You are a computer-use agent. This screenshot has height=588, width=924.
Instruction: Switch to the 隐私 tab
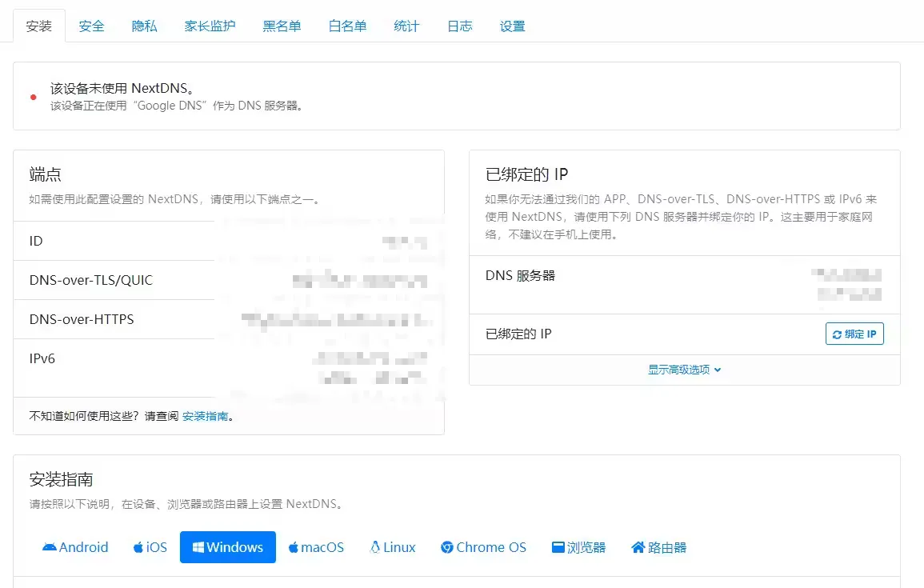pos(145,26)
